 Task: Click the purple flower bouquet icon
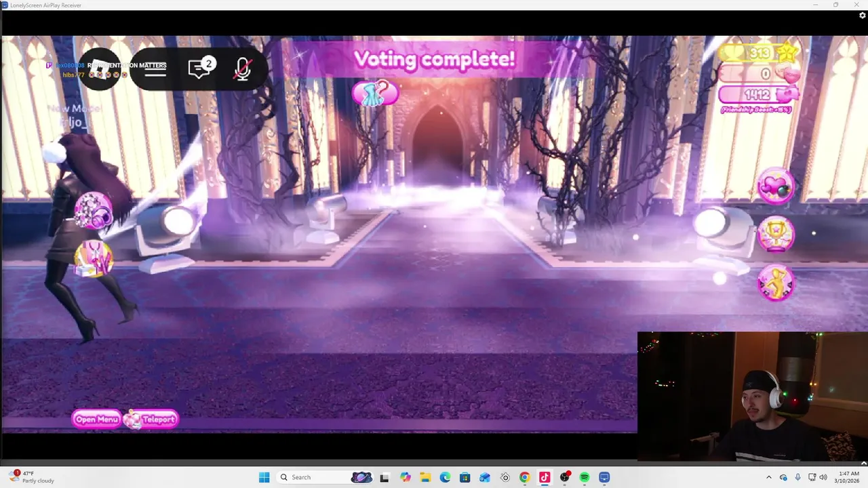coord(94,211)
